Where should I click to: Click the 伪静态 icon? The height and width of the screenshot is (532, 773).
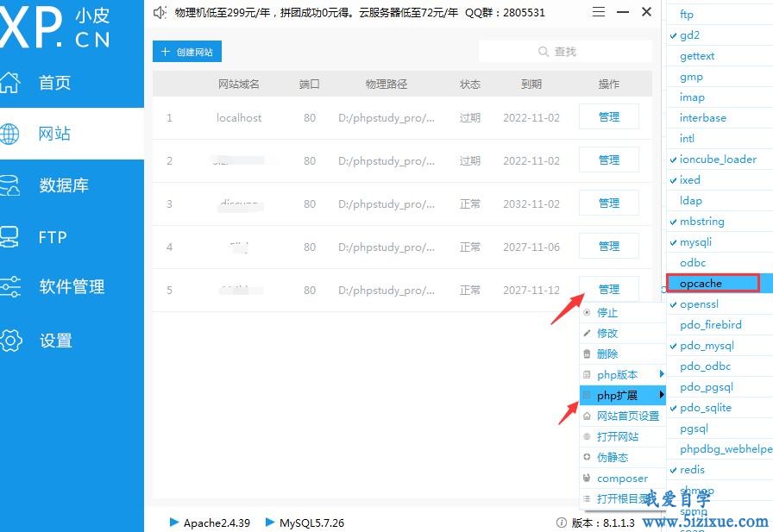tap(587, 457)
